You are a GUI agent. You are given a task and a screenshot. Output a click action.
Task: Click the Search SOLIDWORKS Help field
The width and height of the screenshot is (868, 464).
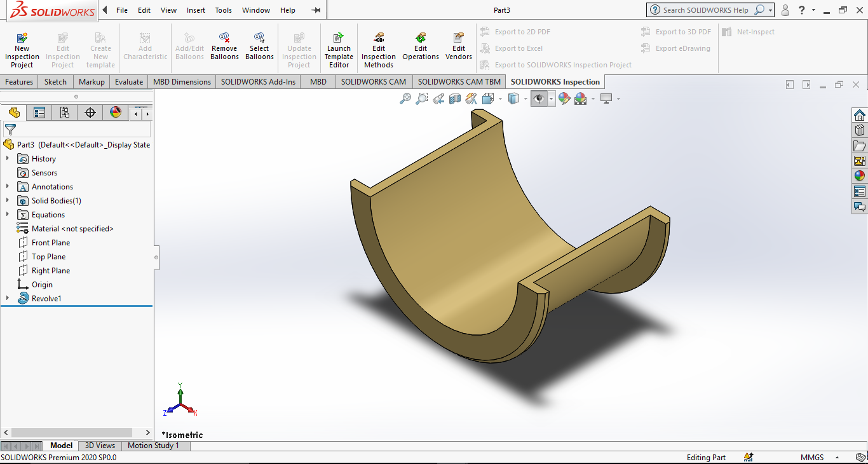coord(705,10)
